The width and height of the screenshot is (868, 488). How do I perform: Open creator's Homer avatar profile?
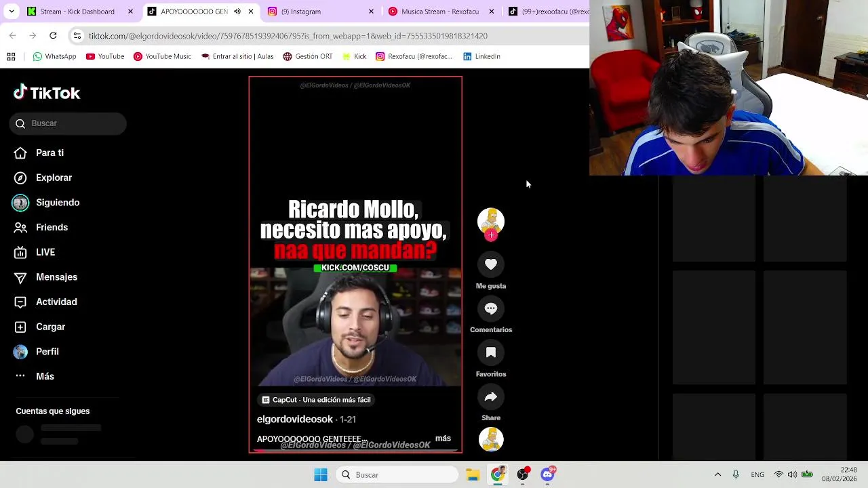[491, 221]
